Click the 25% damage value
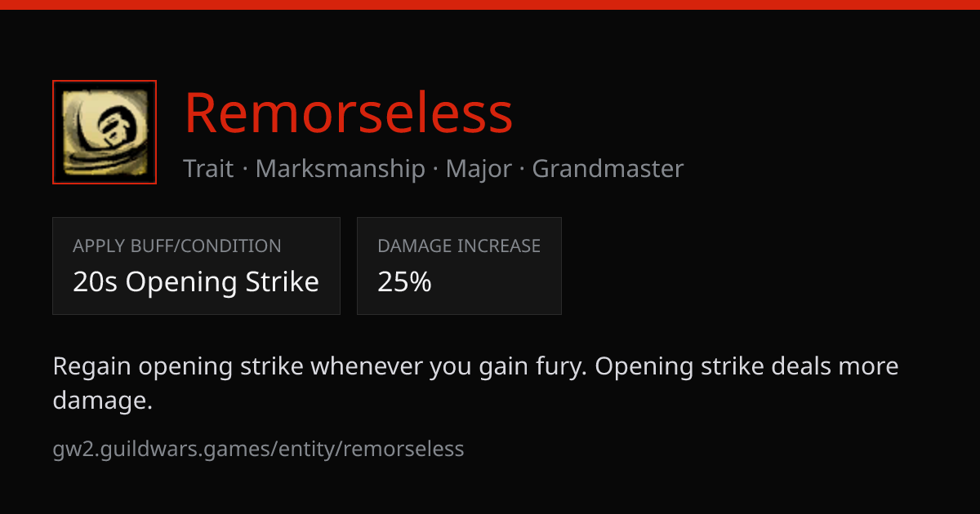 coord(404,282)
